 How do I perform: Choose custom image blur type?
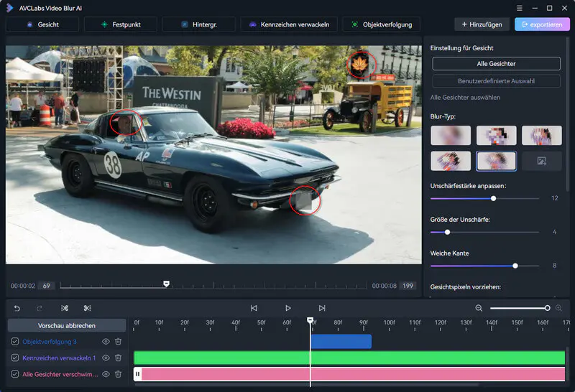[x=542, y=161]
